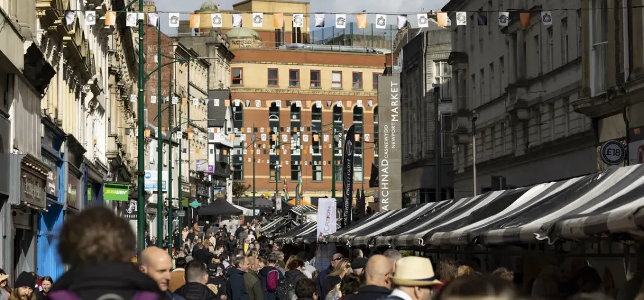Image resolution: width=644 pixels, height=300 pixels.
Task: Click the bald man in the foreground
Action: tap(156, 266)
